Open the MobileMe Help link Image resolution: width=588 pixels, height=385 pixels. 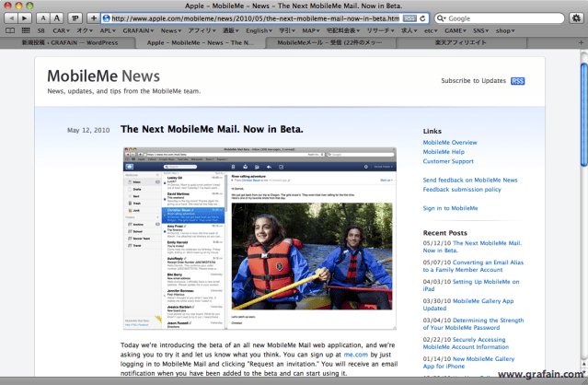click(x=444, y=152)
